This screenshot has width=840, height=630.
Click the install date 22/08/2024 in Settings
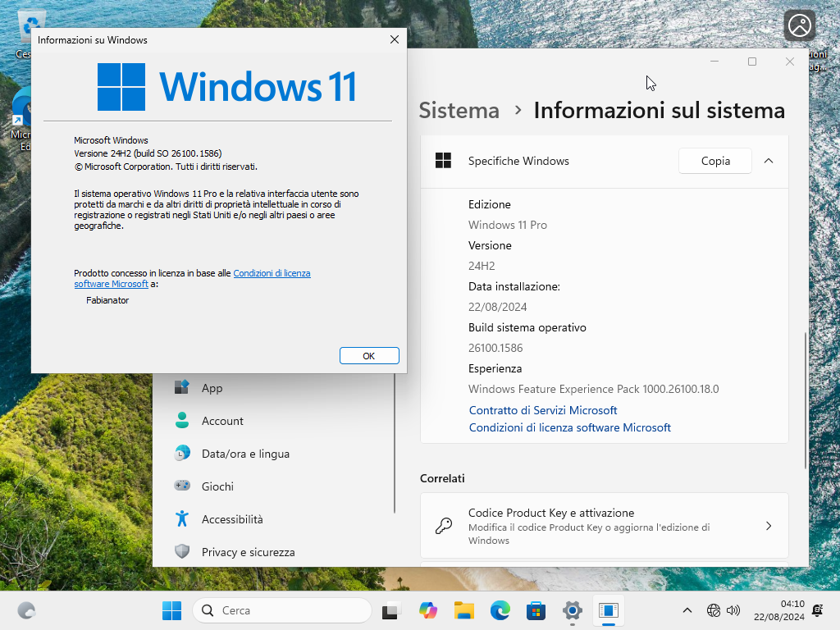point(498,307)
